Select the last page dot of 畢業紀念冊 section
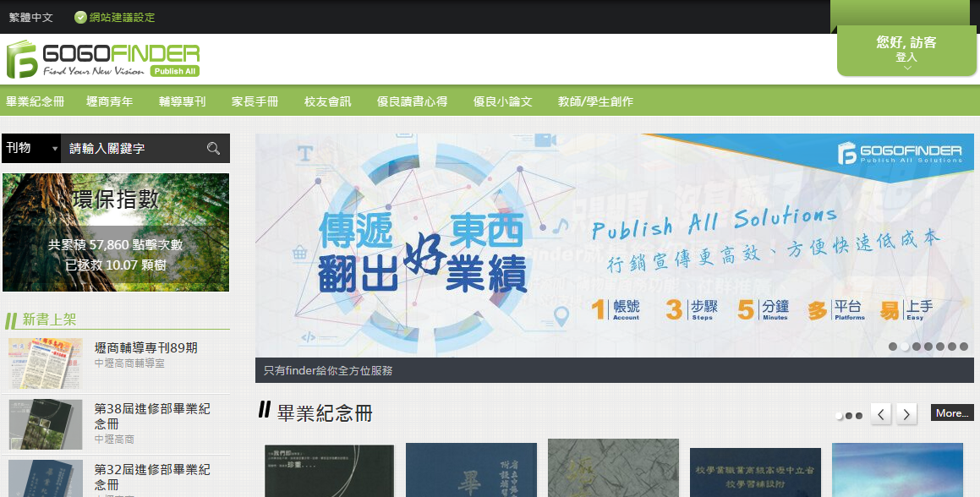This screenshot has width=980, height=497. pos(859,416)
